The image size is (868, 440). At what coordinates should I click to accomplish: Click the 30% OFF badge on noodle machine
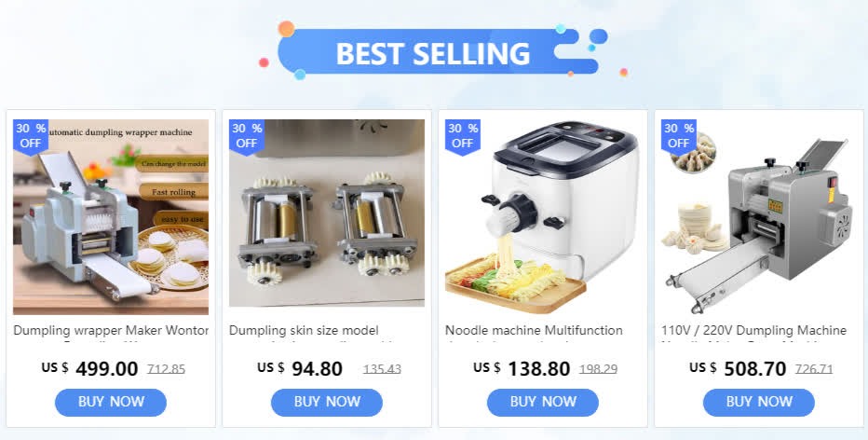[462, 137]
